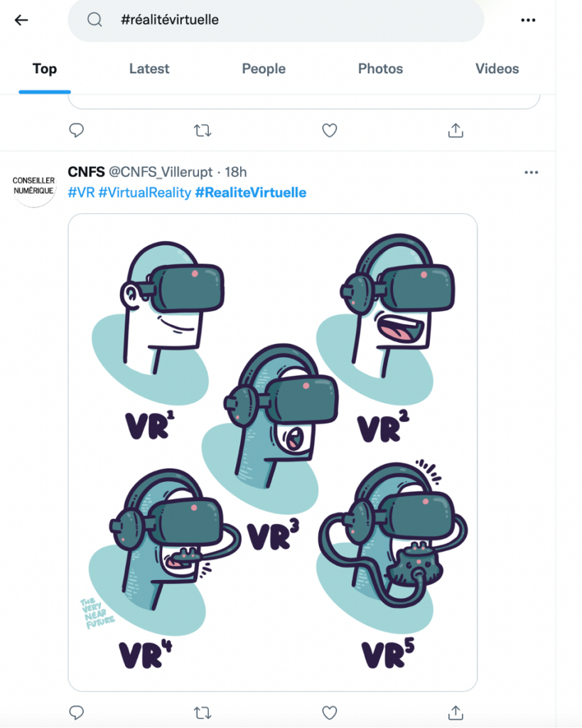
Task: Focus the #réalitévirtuelle search field
Action: pos(284,20)
